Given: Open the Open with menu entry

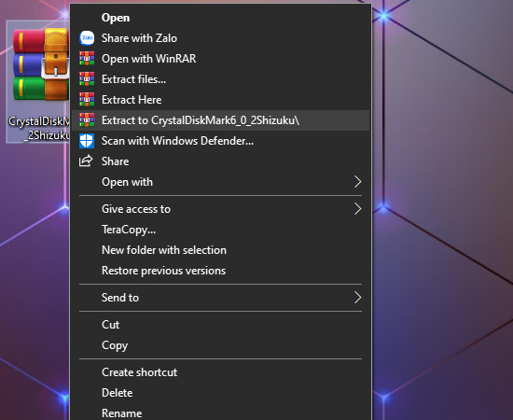Looking at the screenshot, I should (220, 182).
